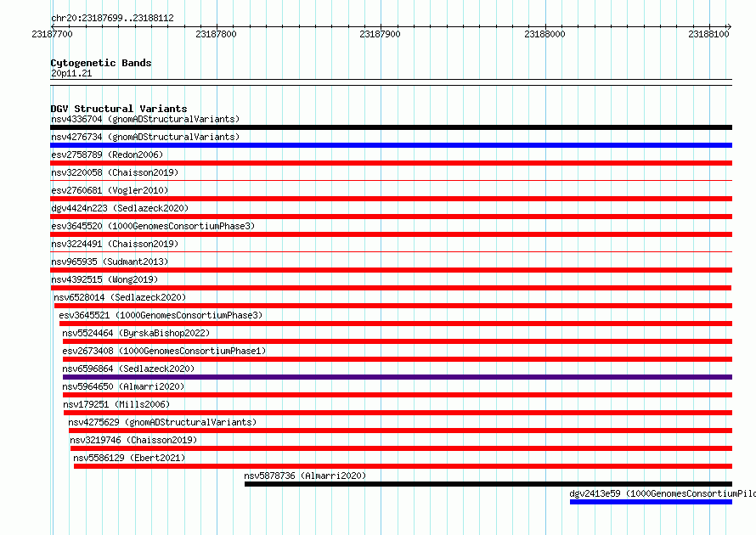Open the nsv4392515 (Wong2019) label

(104, 279)
